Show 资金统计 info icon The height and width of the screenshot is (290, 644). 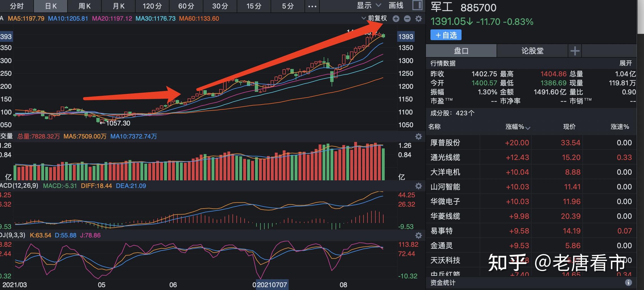pyautogui.click(x=628, y=282)
